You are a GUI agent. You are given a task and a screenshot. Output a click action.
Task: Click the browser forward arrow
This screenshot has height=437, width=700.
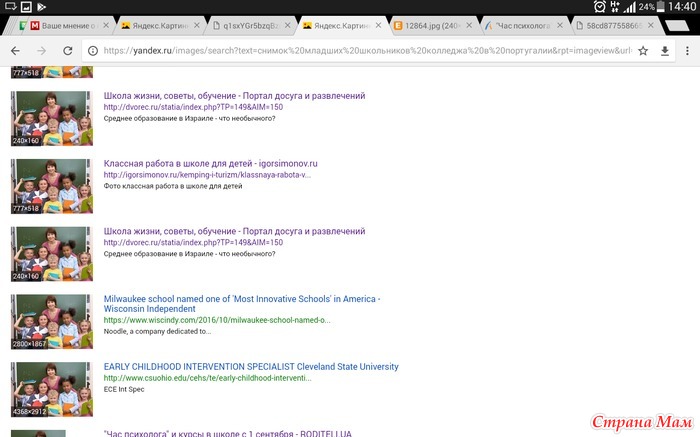[42, 51]
